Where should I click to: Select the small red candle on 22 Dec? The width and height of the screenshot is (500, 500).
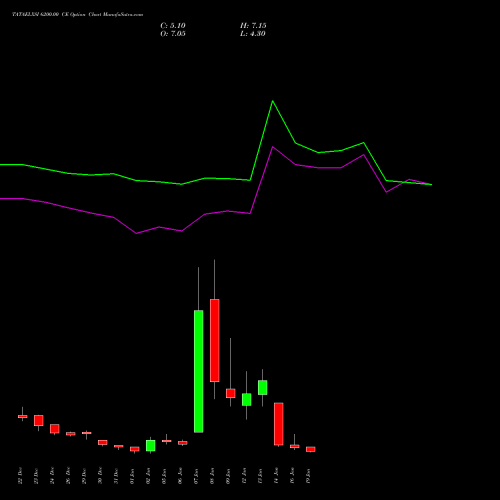coord(23,416)
